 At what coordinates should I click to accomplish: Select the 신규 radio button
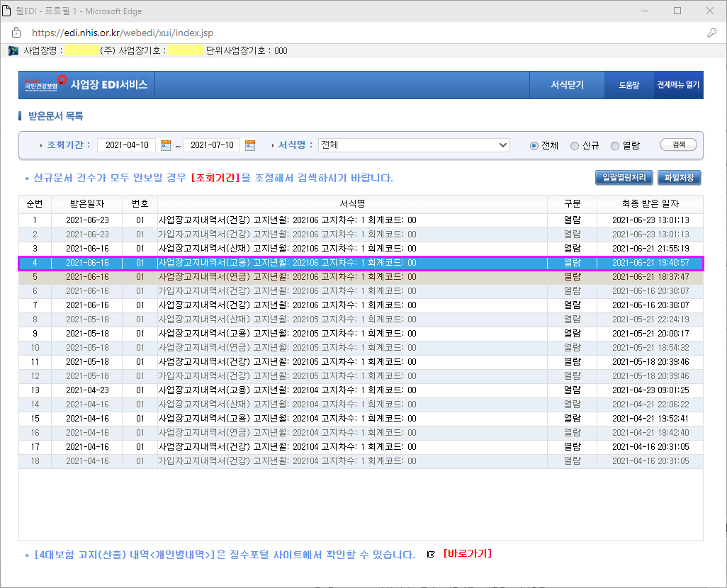click(575, 145)
